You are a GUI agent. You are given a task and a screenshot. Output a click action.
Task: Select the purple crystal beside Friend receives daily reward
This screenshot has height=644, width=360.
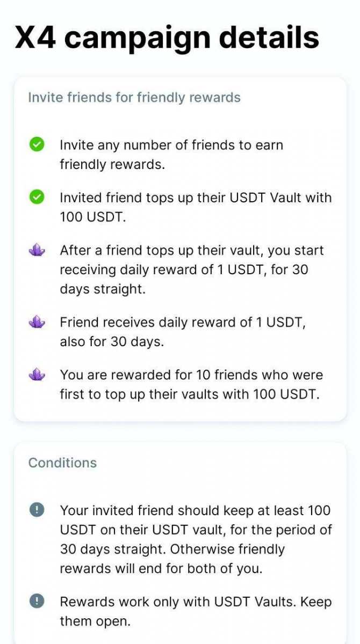coord(37,322)
